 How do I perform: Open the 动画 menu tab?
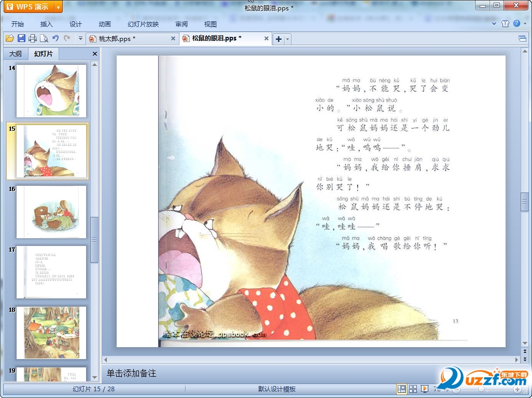coord(105,24)
